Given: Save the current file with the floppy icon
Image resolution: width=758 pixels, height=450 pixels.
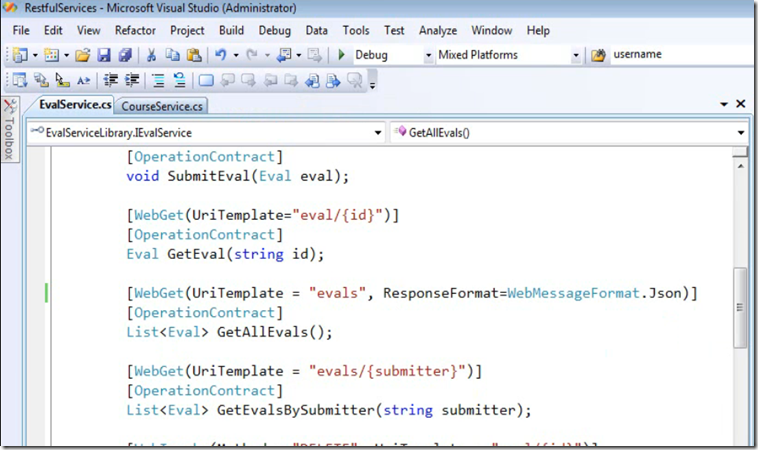Looking at the screenshot, I should pos(104,55).
